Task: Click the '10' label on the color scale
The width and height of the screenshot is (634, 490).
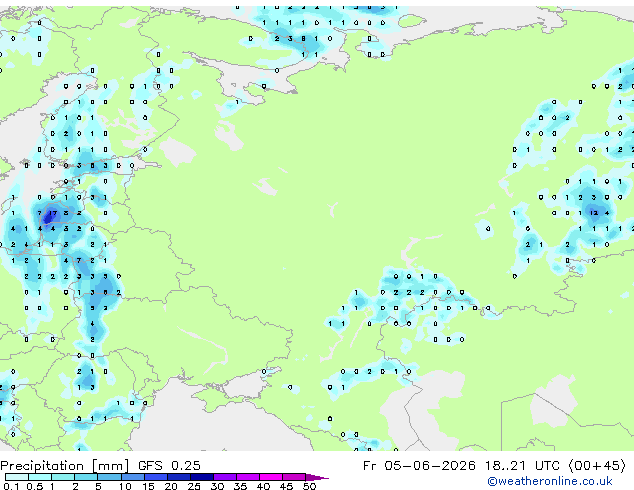Action: [x=125, y=486]
